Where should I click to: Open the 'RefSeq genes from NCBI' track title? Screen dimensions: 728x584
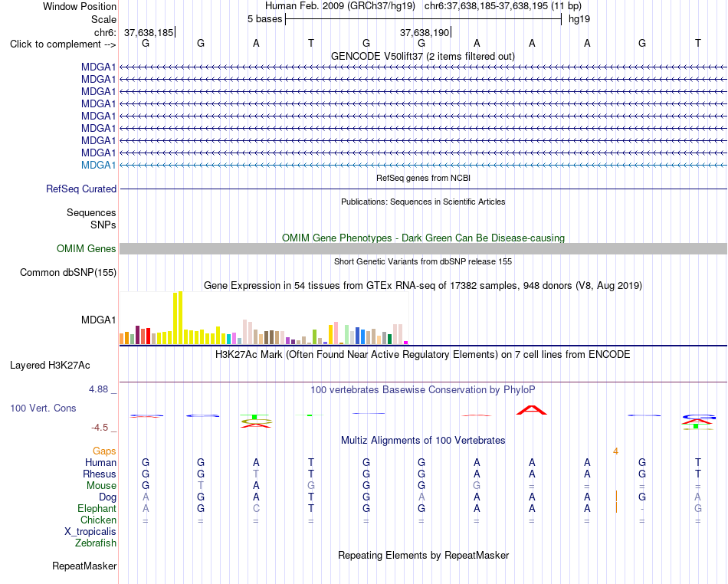[423, 178]
